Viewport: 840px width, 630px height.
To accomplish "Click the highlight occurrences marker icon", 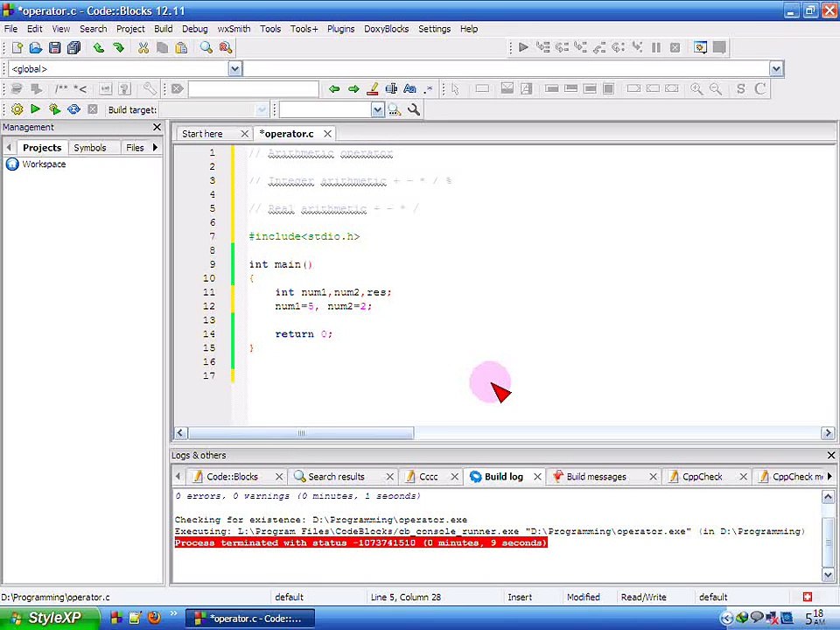I will pos(373,89).
